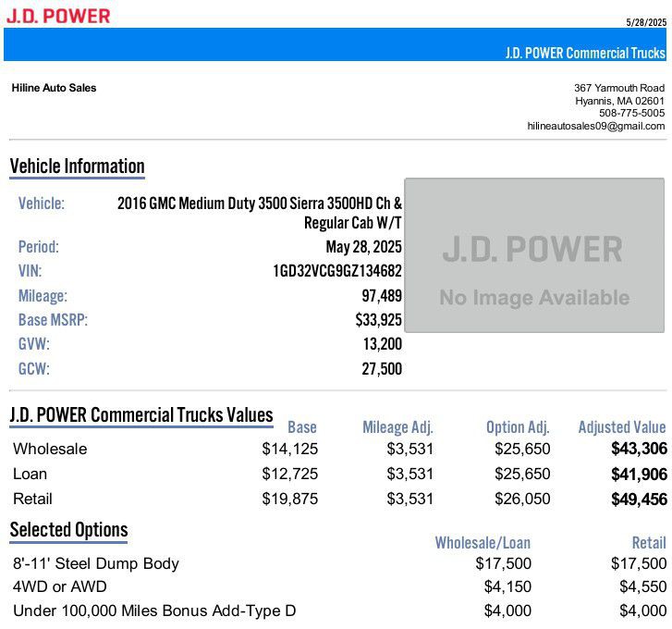This screenshot has height=629, width=672.
Task: Click the mileage value 97,489
Action: pos(382,296)
